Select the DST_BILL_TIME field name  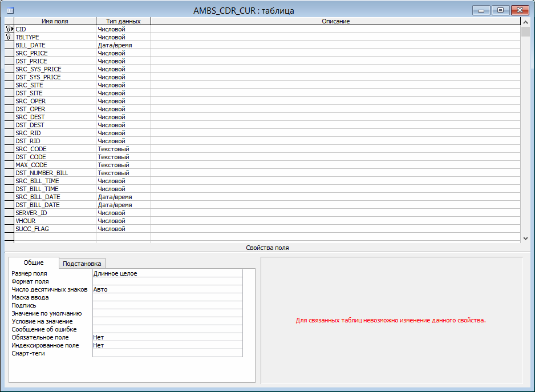(37, 189)
